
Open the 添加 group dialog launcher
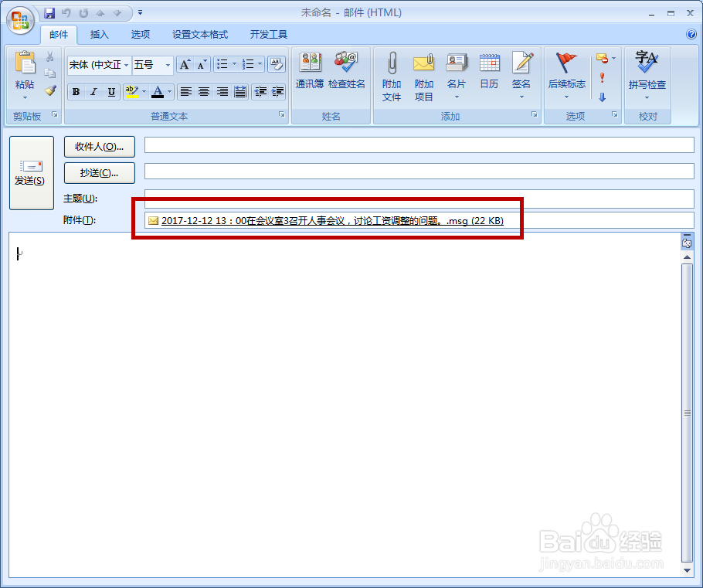[535, 115]
